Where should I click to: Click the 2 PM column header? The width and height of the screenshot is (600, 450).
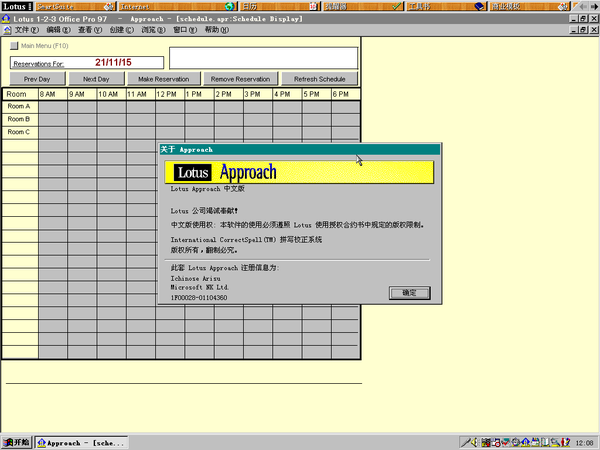tap(228, 94)
